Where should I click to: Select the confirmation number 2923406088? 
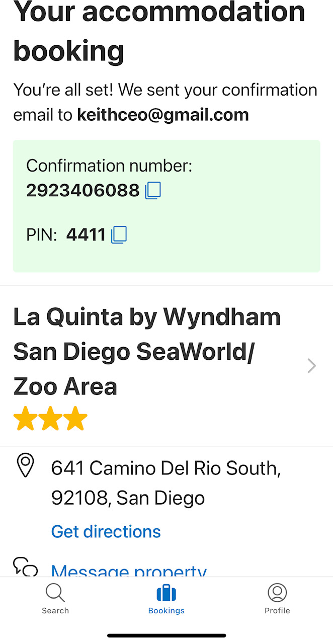click(x=83, y=191)
